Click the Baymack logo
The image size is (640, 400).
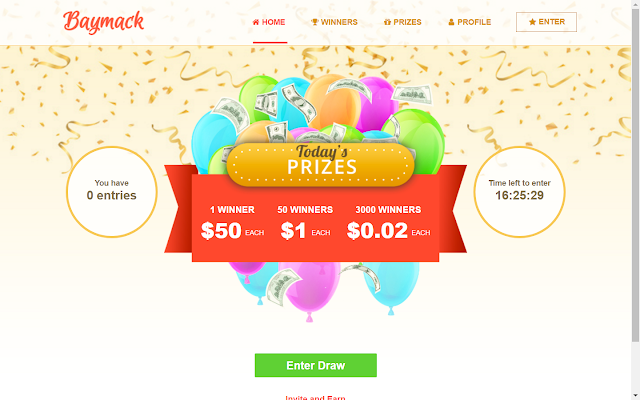[x=104, y=22]
